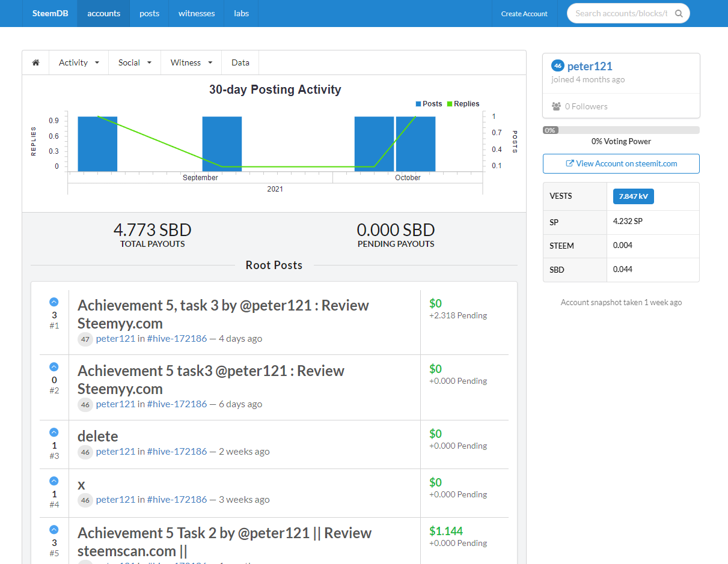Click the 0 Followers people icon
Image resolution: width=728 pixels, height=564 pixels.
[556, 106]
